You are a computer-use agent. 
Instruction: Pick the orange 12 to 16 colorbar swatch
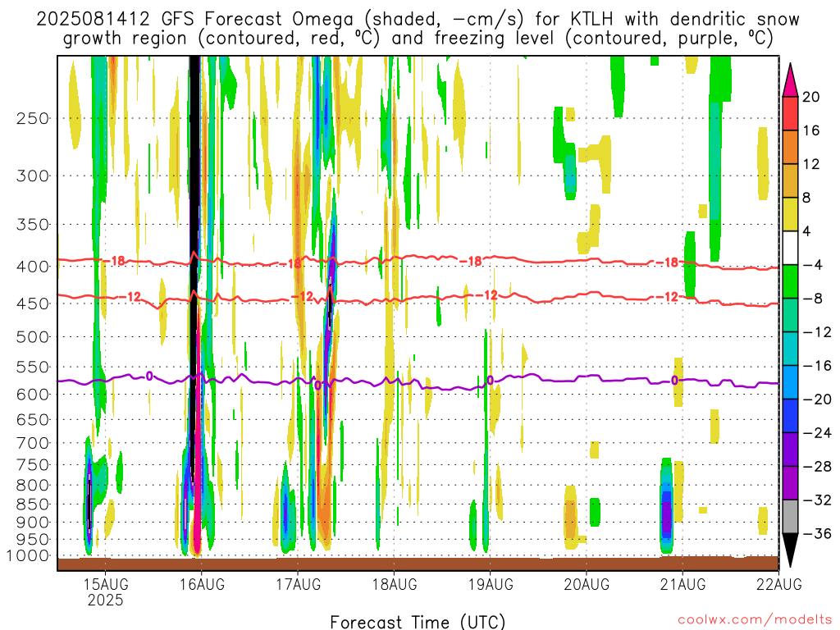(x=790, y=148)
